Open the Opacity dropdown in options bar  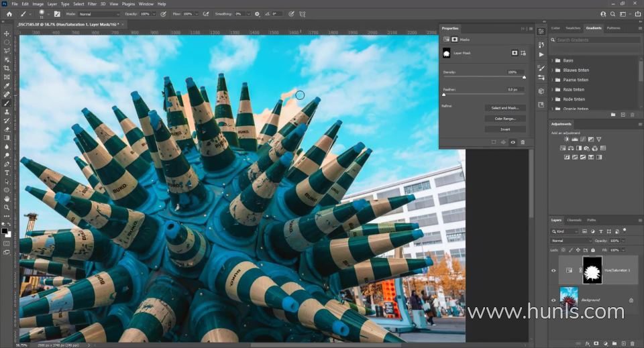click(x=154, y=14)
